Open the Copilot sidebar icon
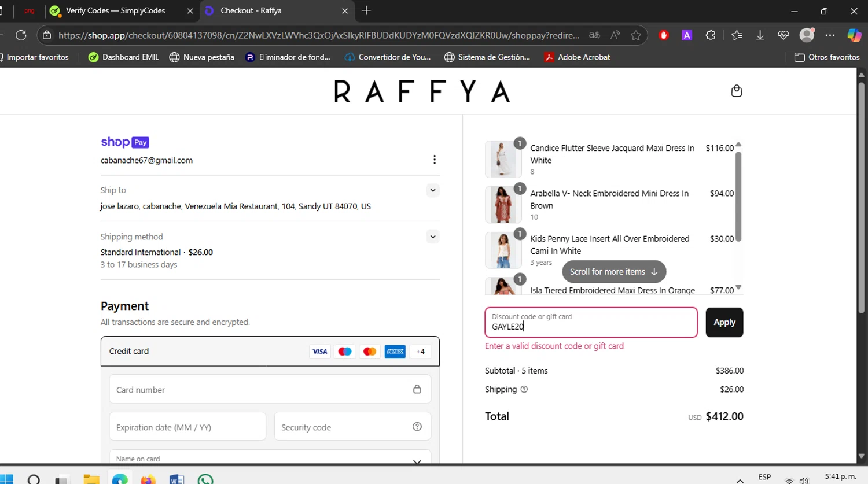 [x=854, y=35]
